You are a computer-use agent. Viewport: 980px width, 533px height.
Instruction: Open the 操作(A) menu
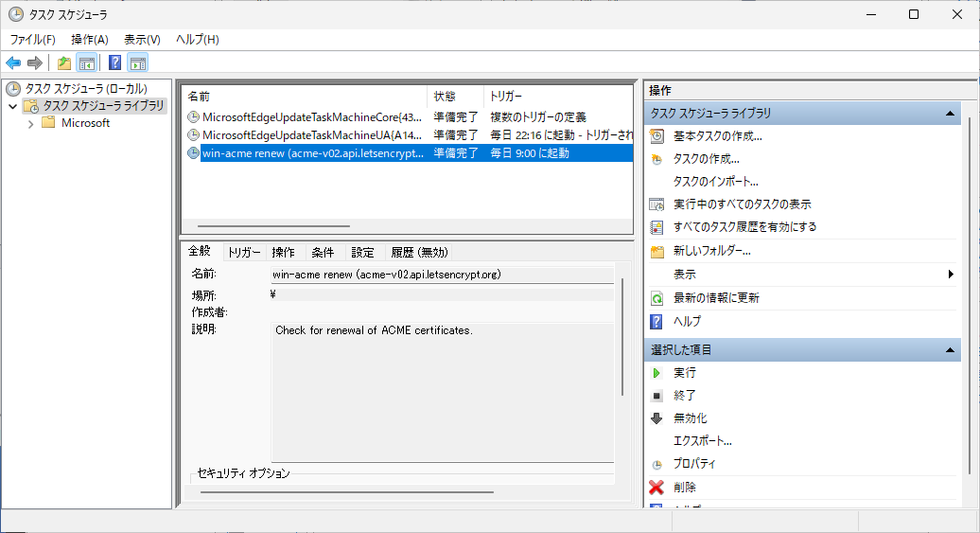pyautogui.click(x=90, y=40)
